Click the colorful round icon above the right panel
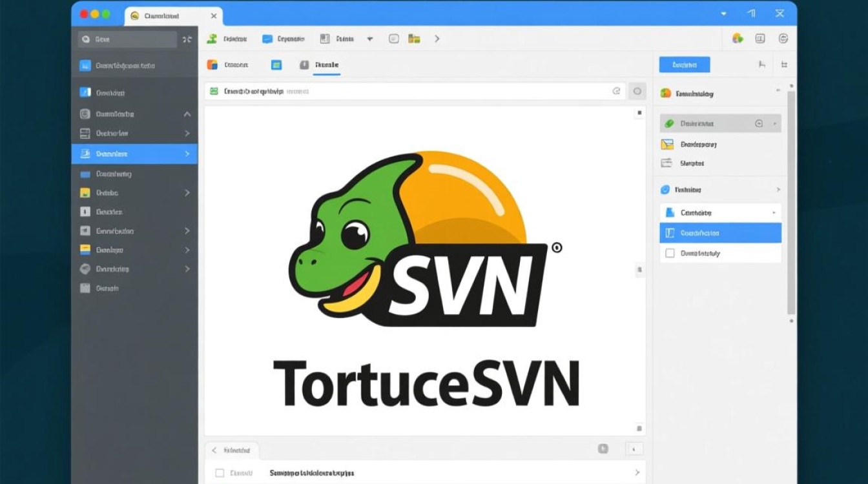This screenshot has height=484, width=868. (x=738, y=39)
